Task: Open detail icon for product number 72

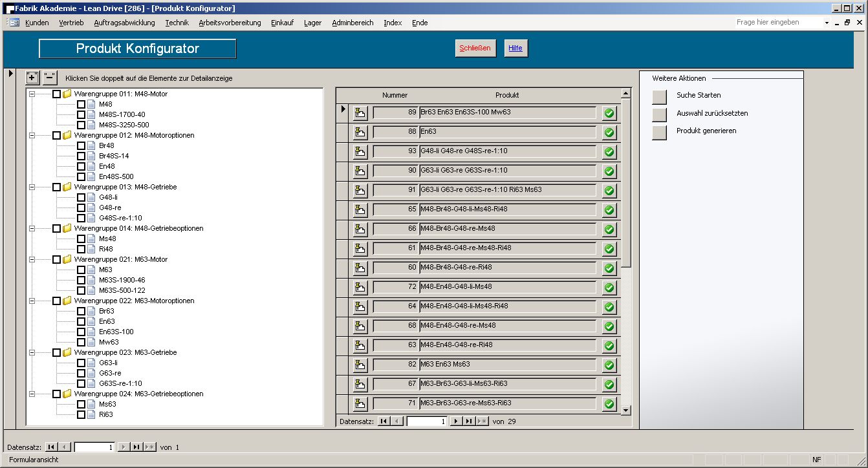Action: coord(360,288)
